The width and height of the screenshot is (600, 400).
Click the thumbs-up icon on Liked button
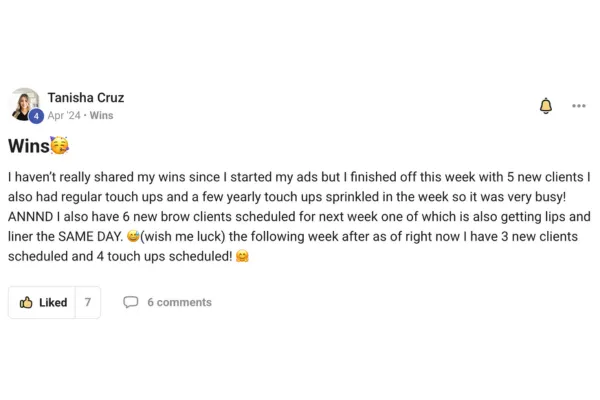coord(26,302)
